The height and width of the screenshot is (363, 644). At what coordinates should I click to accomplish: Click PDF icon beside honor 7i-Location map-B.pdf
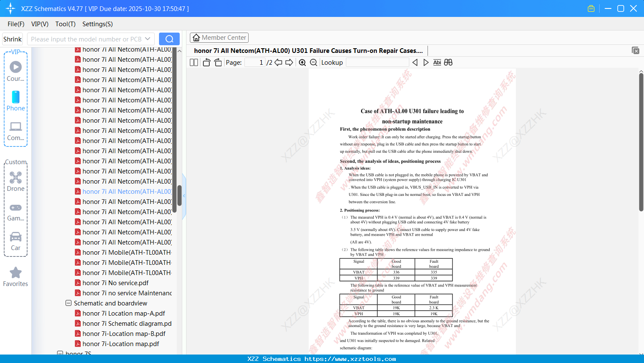pos(78,333)
